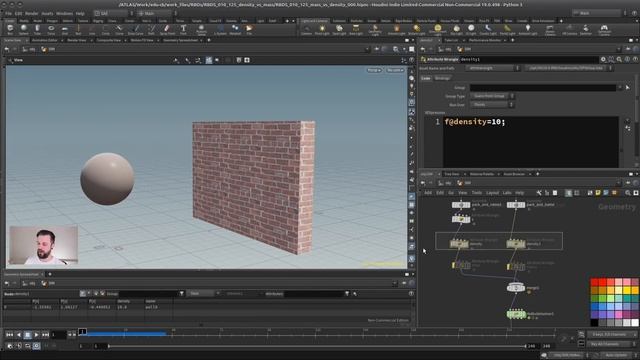Open network editor Layout menu
The width and height of the screenshot is (640, 360).
click(x=492, y=193)
